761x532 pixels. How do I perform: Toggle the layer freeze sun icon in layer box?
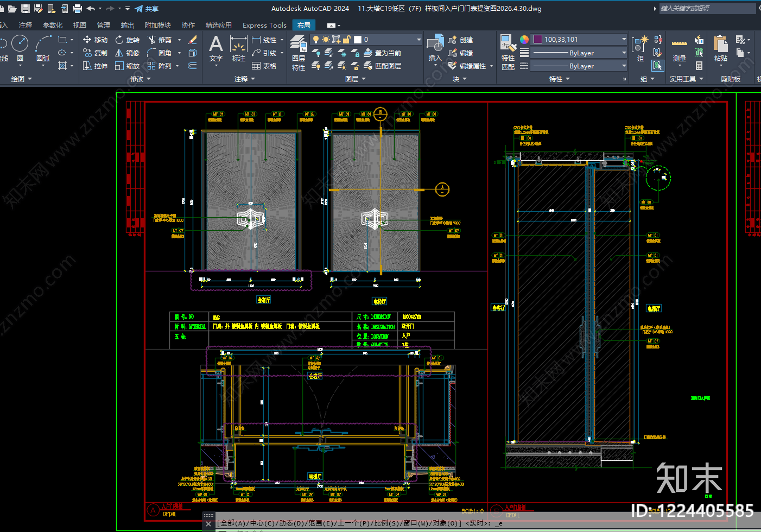[326, 40]
